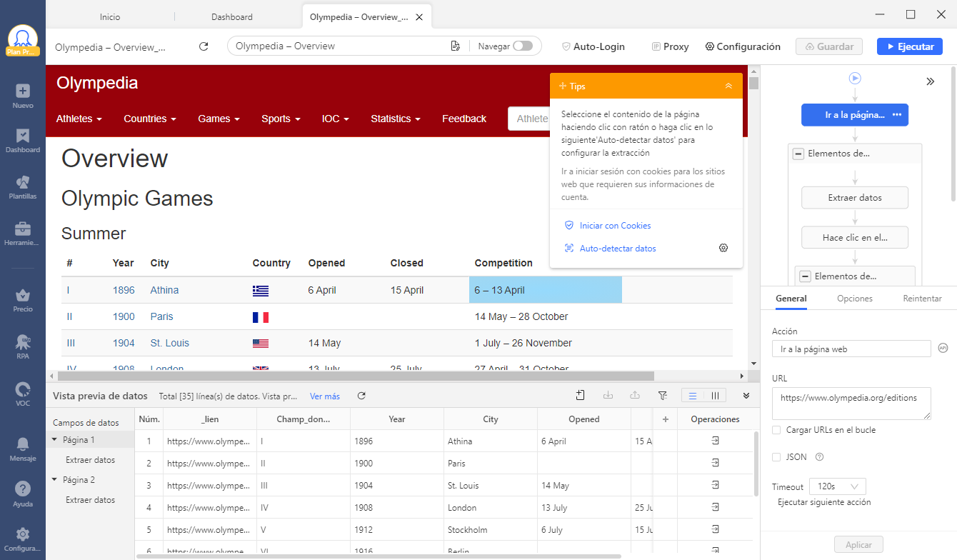This screenshot has height=560, width=957.
Task: Open Precio crown icon in sidebar
Action: click(x=23, y=295)
